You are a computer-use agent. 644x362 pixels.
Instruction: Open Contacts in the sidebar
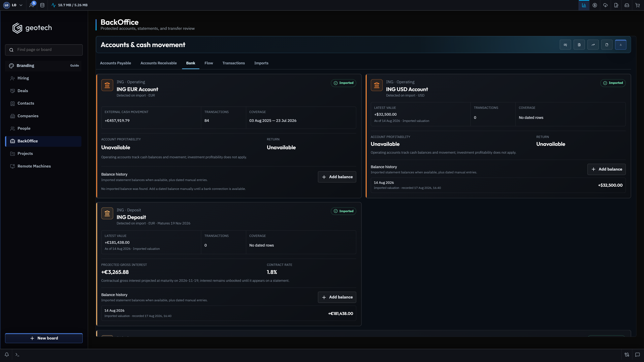(43, 103)
